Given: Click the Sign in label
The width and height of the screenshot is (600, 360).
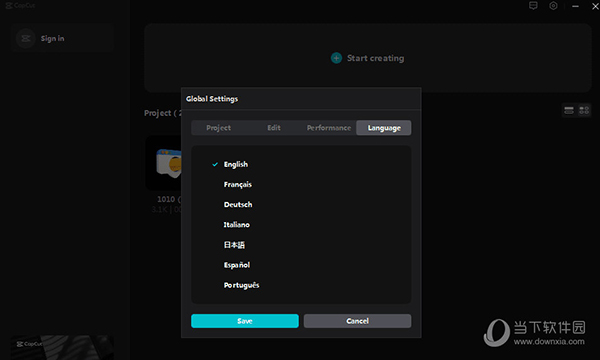Looking at the screenshot, I should (52, 38).
